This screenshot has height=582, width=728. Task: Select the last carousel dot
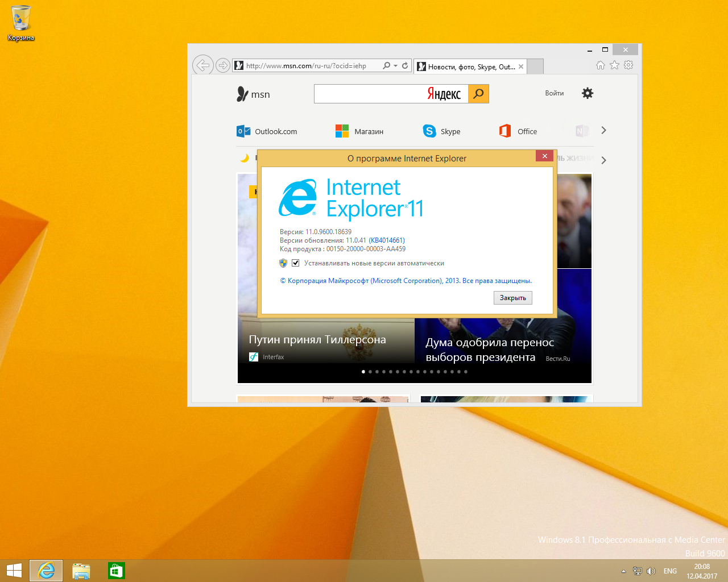click(466, 372)
